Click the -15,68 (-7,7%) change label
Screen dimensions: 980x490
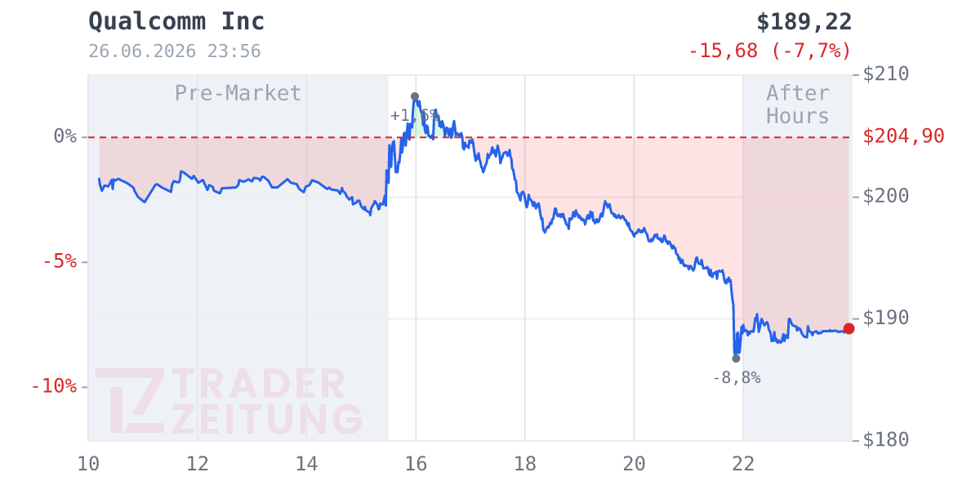(770, 51)
